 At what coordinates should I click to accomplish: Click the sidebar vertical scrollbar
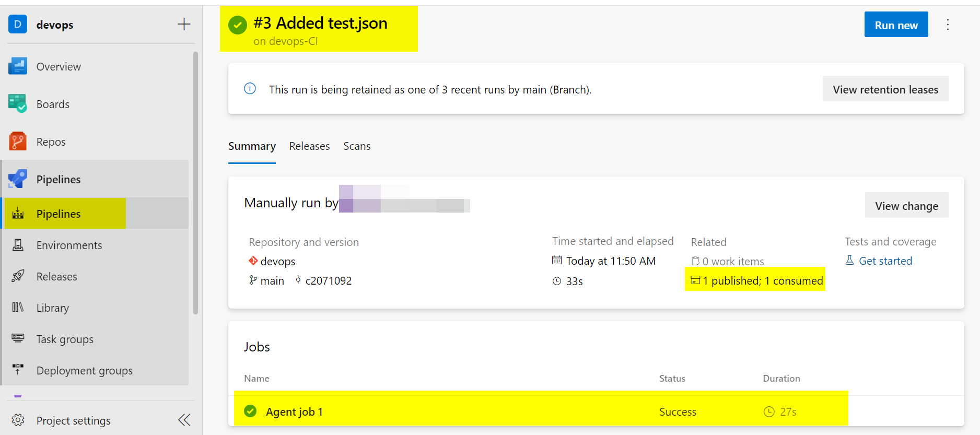click(196, 183)
